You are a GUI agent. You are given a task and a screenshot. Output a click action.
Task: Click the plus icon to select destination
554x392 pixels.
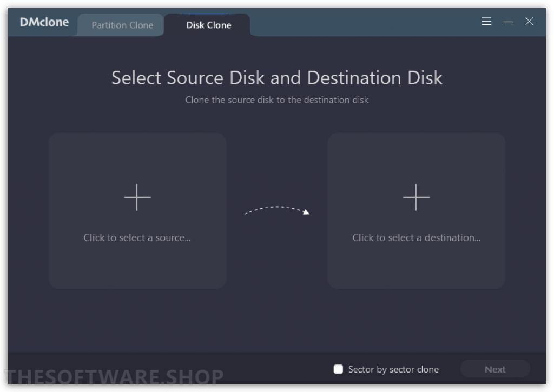[x=416, y=197]
